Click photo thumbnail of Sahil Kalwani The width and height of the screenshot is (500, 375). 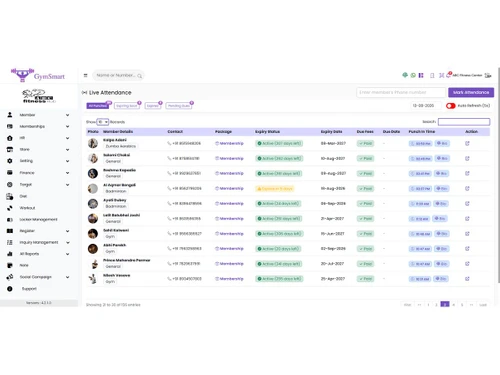pos(93,233)
